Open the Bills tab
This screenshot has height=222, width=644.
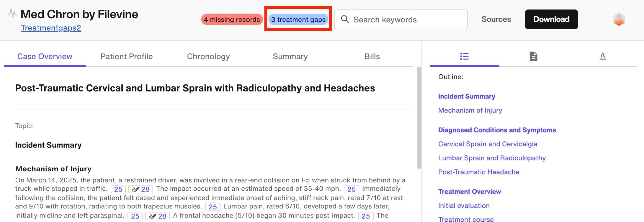point(372,56)
